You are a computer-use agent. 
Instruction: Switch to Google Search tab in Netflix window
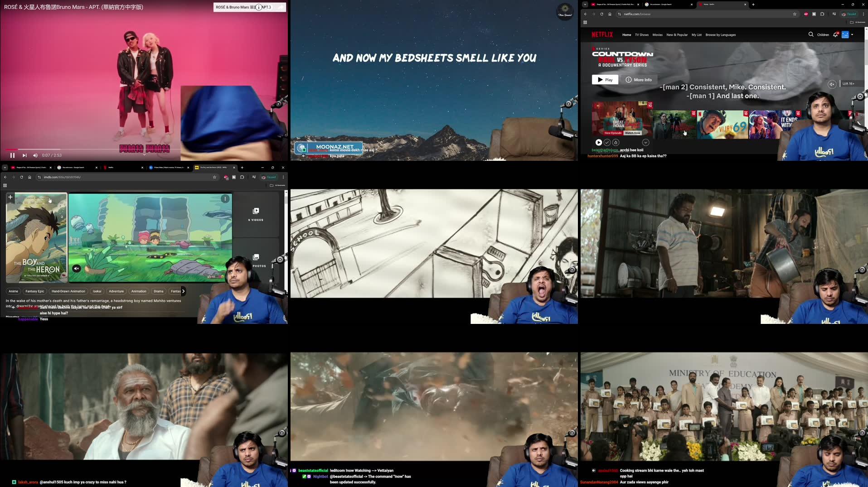pos(669,5)
